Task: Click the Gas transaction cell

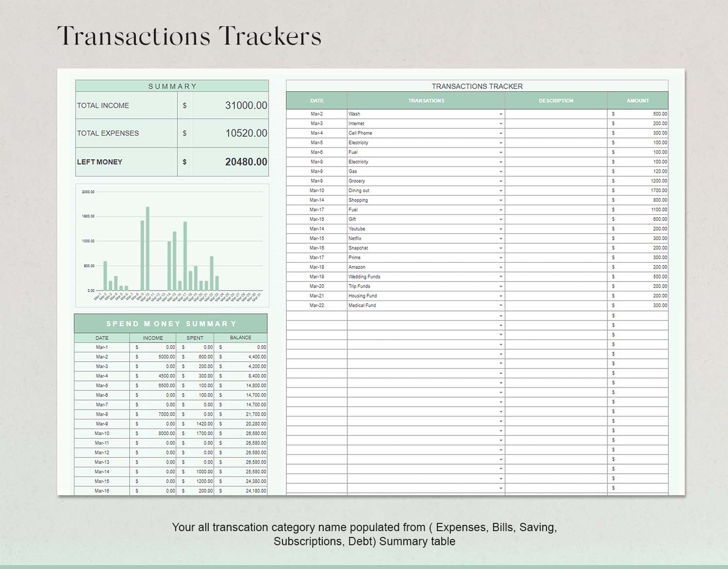Action: [x=426, y=171]
